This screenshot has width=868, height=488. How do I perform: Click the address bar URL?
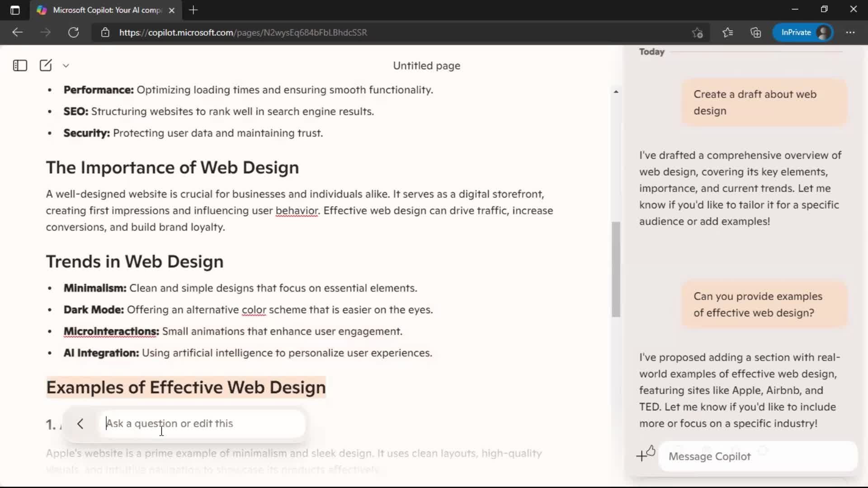tap(243, 33)
